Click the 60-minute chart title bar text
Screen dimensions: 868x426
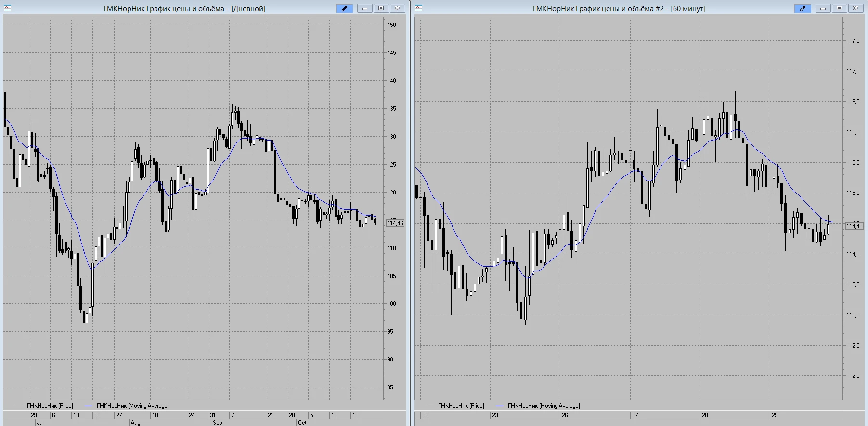619,8
